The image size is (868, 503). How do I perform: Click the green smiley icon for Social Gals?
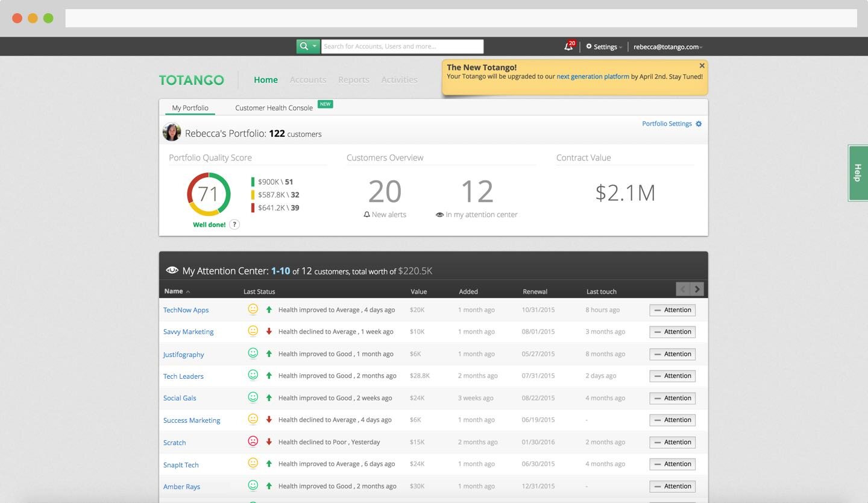pos(253,397)
